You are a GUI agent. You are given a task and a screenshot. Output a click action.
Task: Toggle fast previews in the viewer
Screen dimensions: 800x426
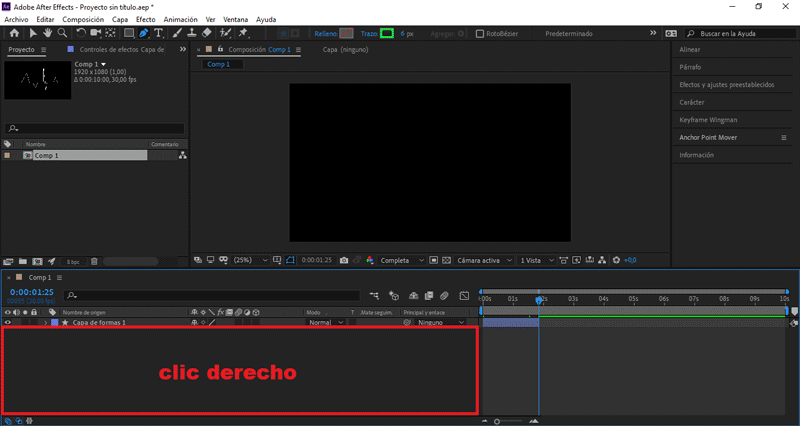click(x=577, y=260)
